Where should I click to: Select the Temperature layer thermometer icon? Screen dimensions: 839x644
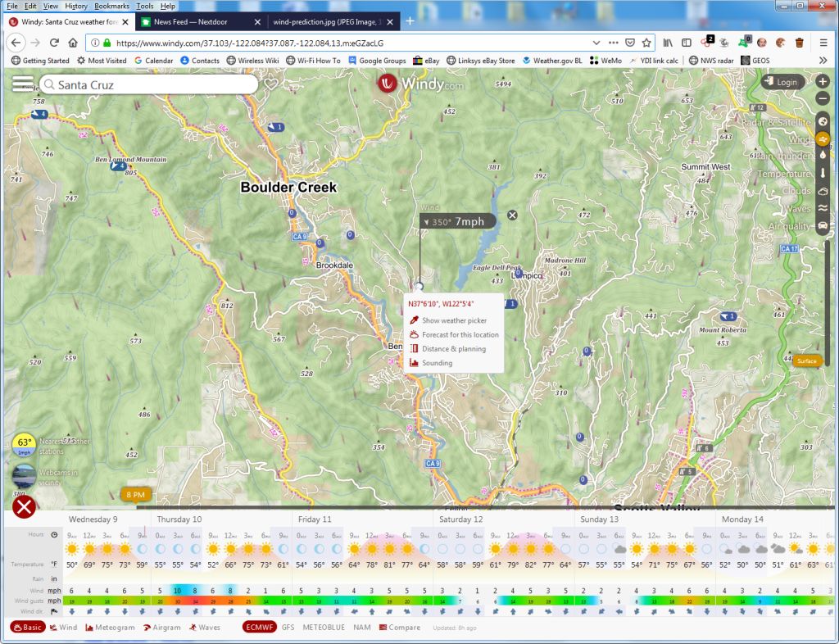point(823,174)
